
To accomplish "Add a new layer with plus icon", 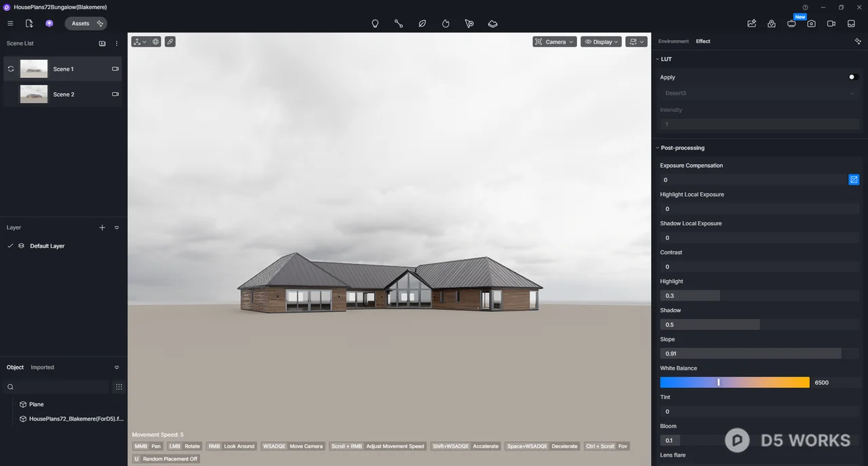I will click(x=102, y=228).
